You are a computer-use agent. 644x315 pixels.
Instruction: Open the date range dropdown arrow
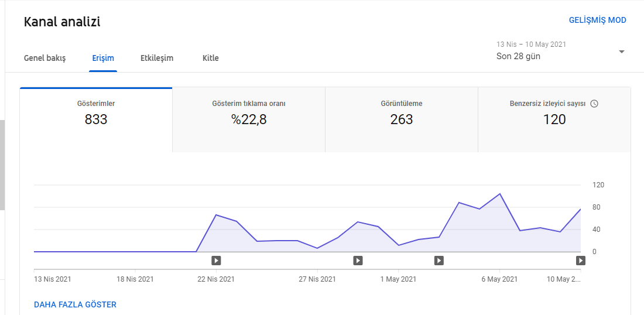(621, 52)
